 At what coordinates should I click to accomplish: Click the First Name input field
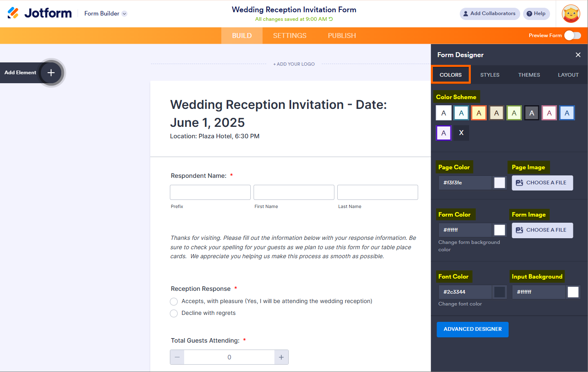point(294,192)
